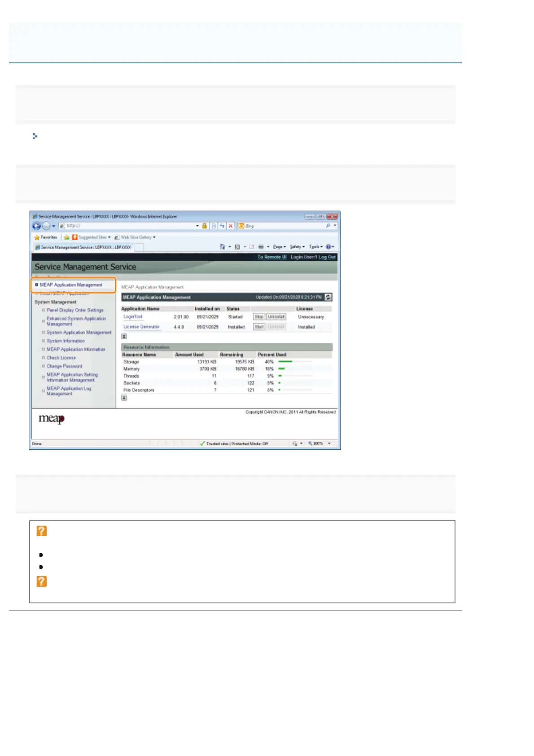Open the Page menu dropdown
Image resolution: width=534 pixels, height=756 pixels.
point(279,247)
